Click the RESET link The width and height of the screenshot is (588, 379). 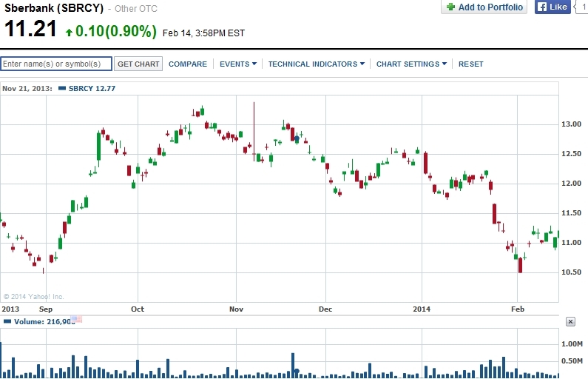tap(470, 64)
